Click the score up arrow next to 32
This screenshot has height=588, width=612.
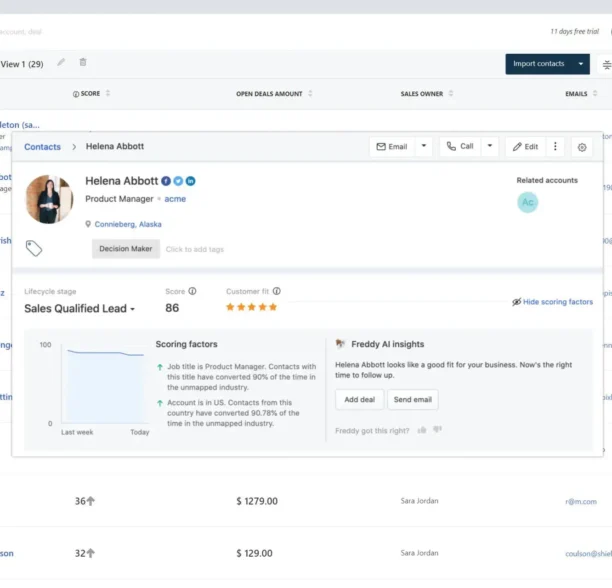(x=91, y=553)
